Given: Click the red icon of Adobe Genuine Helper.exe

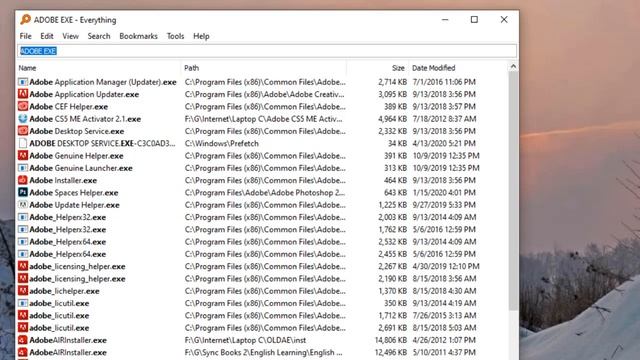Looking at the screenshot, I should pyautogui.click(x=23, y=156).
